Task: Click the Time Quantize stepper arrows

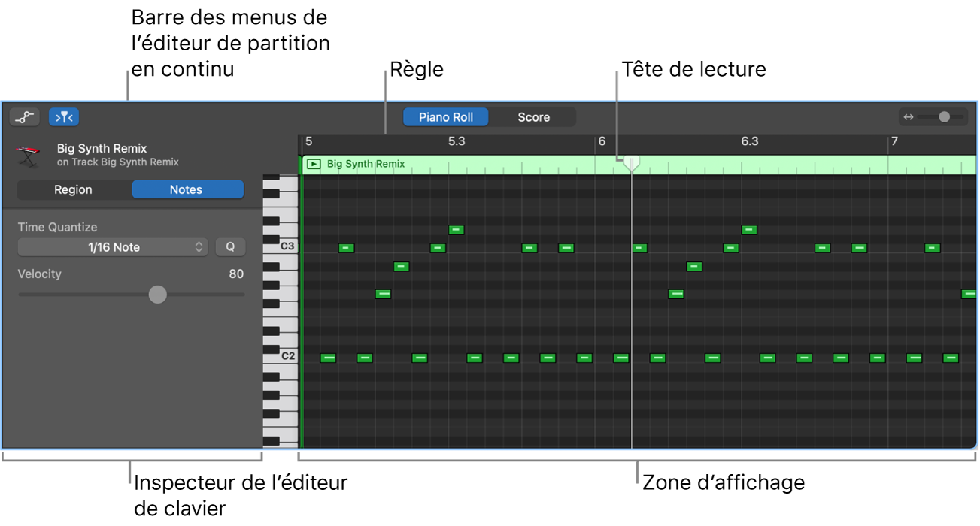Action: pyautogui.click(x=199, y=247)
